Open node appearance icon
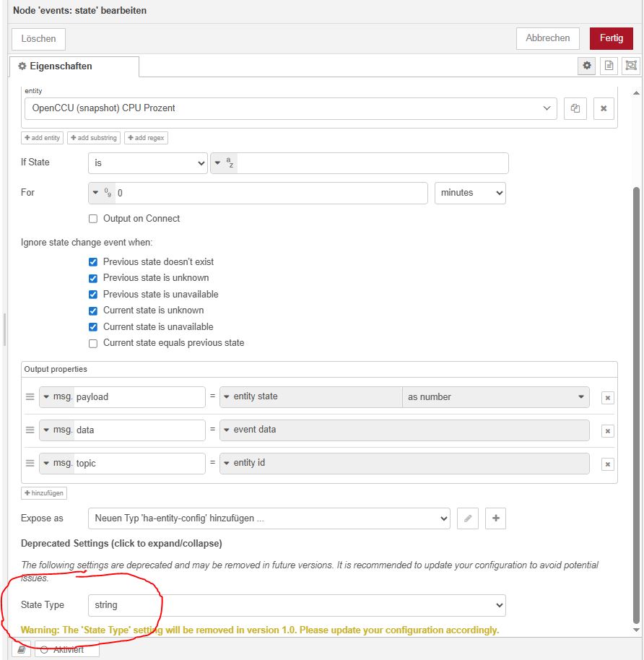The image size is (644, 660). tap(631, 66)
